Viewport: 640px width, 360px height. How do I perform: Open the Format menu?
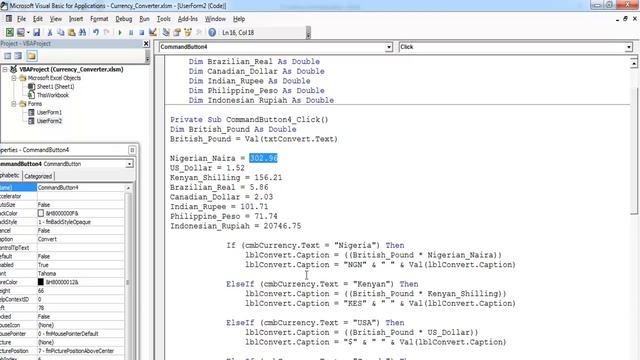(99, 19)
